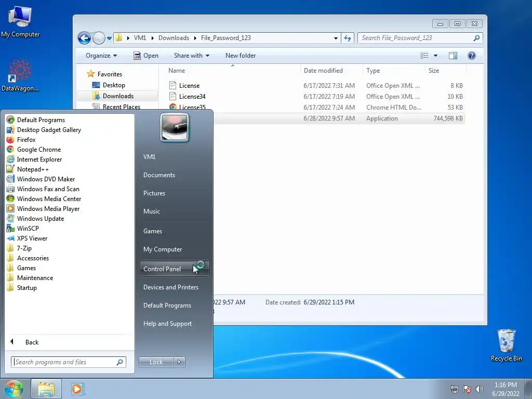This screenshot has width=532, height=399.
Task: Launch Windows Media Center
Action: point(49,198)
